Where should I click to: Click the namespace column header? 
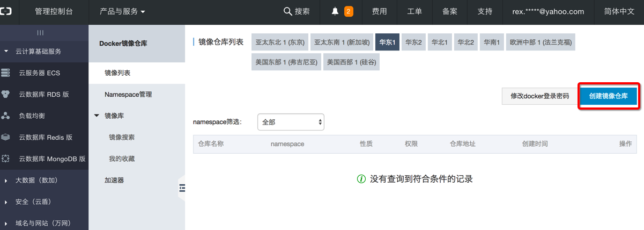(x=287, y=144)
